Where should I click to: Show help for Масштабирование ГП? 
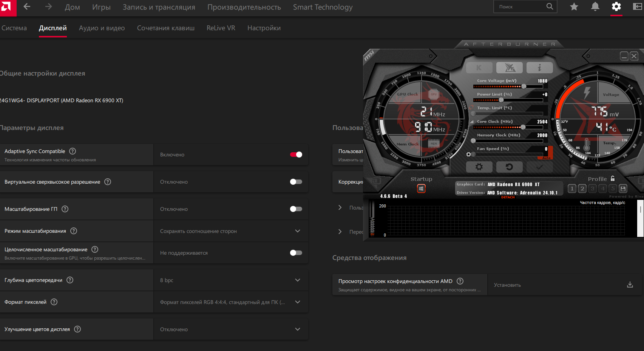tap(65, 209)
